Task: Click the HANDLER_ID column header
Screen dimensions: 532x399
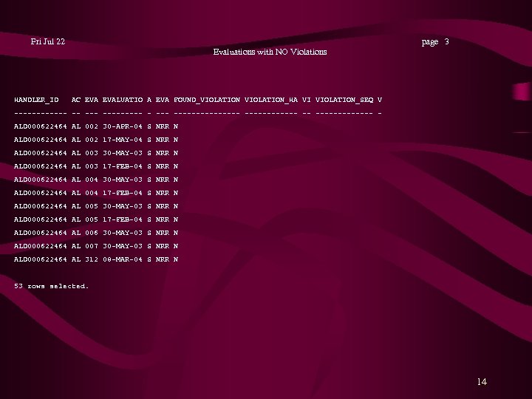Action: point(36,100)
